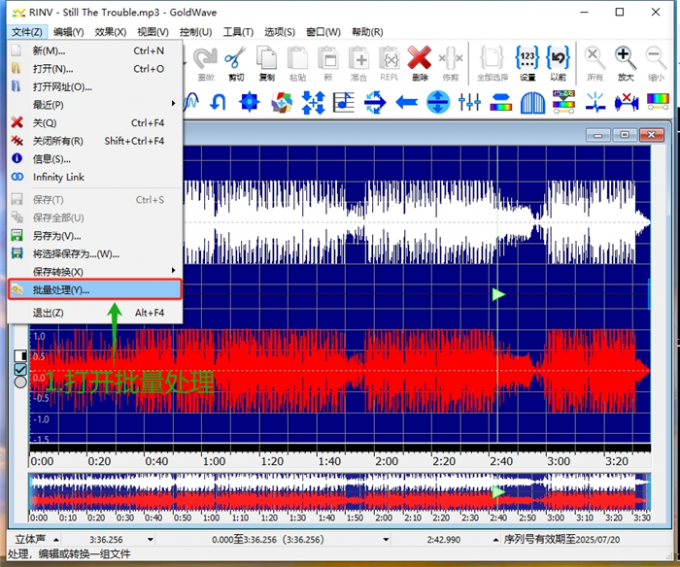Open the Help (帮助) menu
Image resolution: width=680 pixels, height=567 pixels.
(x=367, y=32)
